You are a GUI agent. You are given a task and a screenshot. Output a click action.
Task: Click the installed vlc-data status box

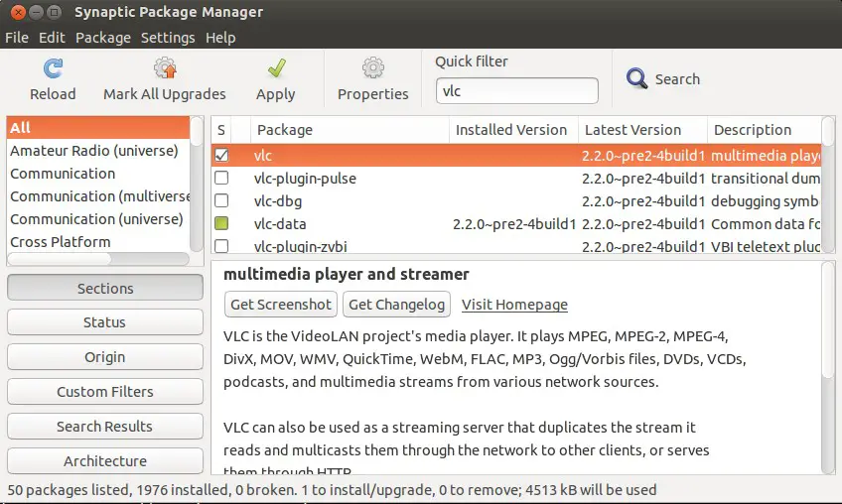click(221, 223)
